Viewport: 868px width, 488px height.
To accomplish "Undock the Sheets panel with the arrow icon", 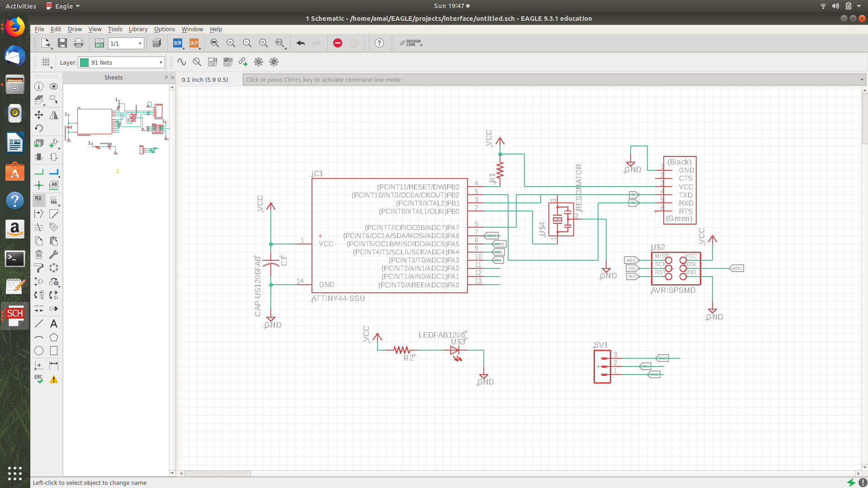I will pos(165,78).
